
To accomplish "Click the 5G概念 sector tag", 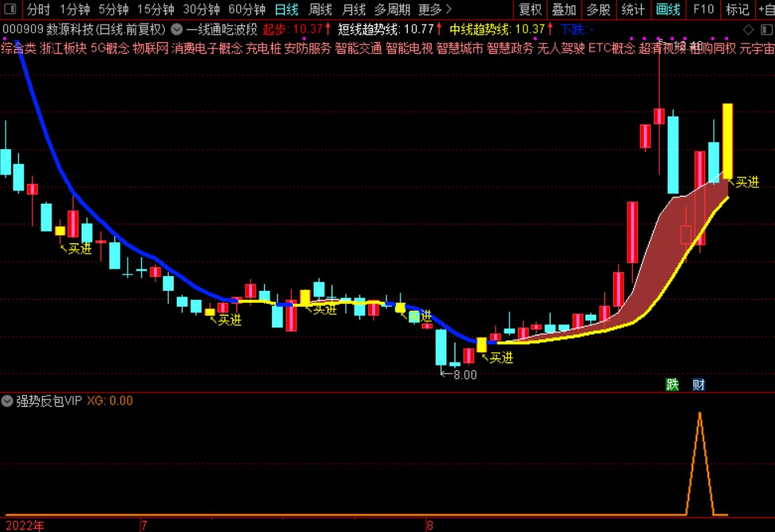I will 109,48.
